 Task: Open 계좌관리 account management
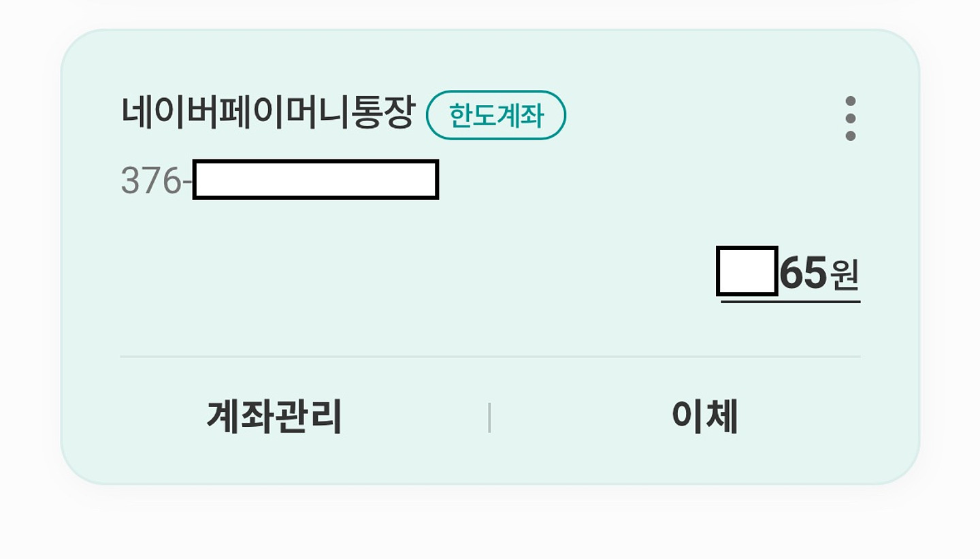click(274, 416)
